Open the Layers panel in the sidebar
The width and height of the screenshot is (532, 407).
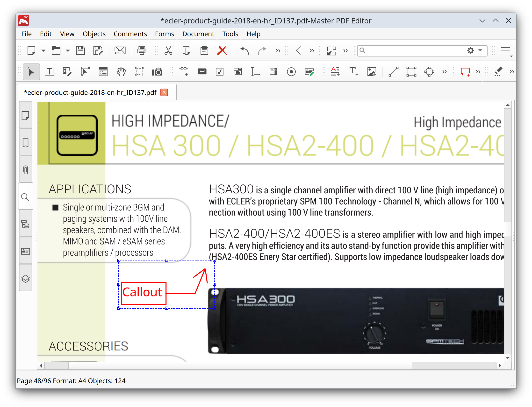click(x=26, y=279)
